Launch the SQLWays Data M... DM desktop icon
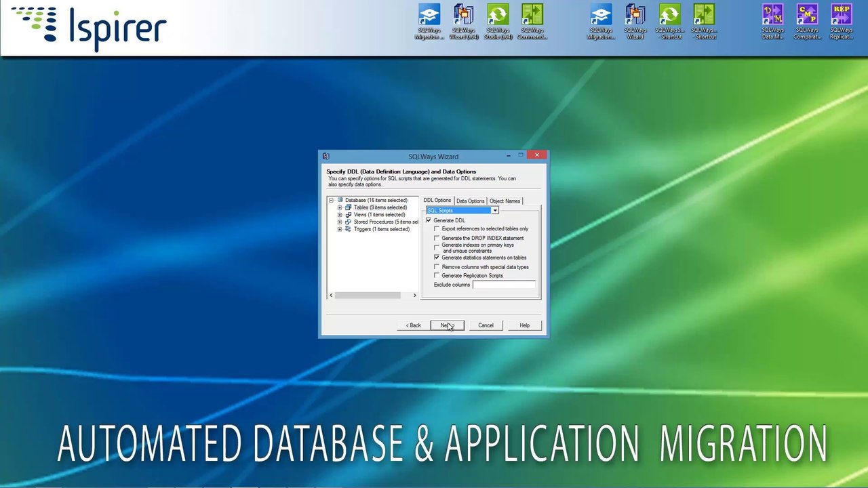The height and width of the screenshot is (488, 868). click(772, 22)
